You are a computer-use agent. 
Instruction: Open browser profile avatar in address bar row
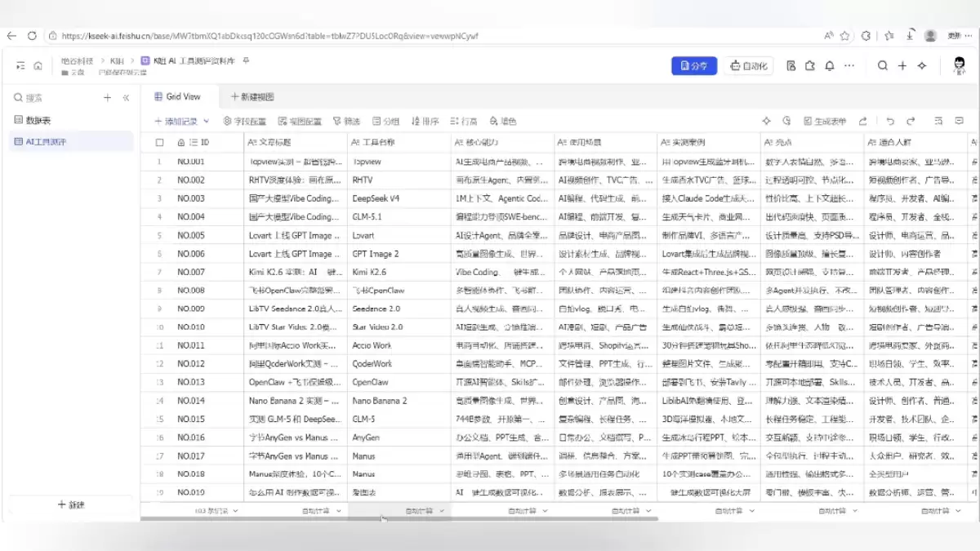pos(930,36)
